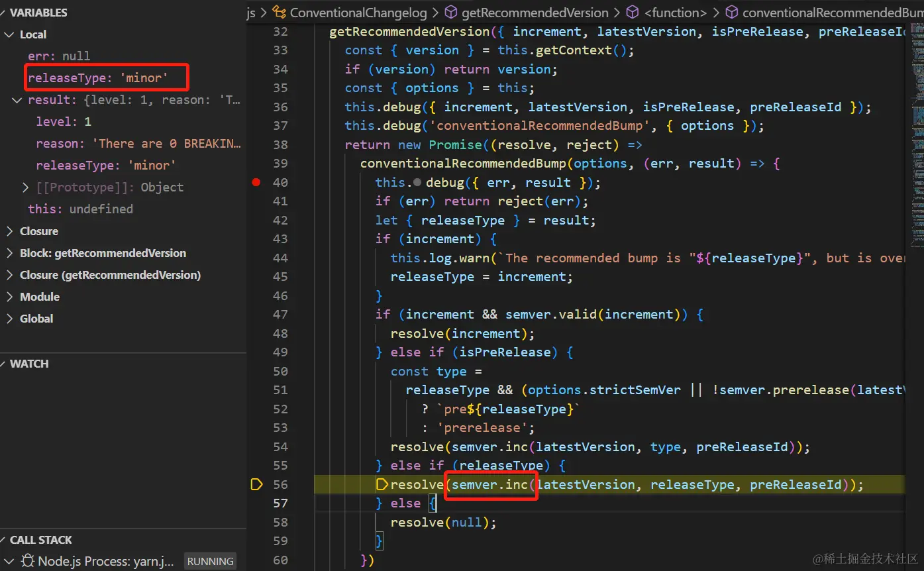Image resolution: width=924 pixels, height=571 pixels.
Task: Select the 'err: null' variable row
Action: (x=123, y=56)
